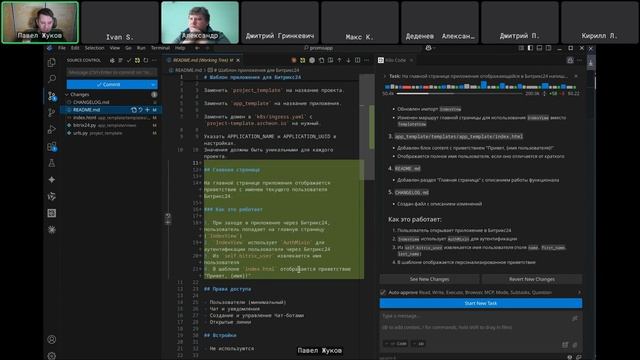Image resolution: width=640 pixels, height=360 pixels.
Task: Open the Accounts icon in activity bar
Action: [52, 339]
